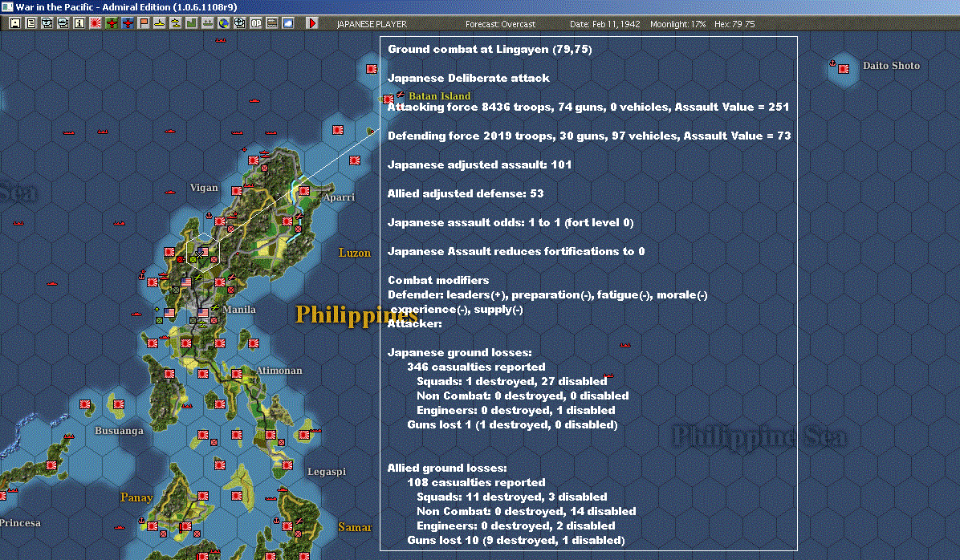Click 'Japanese adjusted assault: 101' line
This screenshot has width=960, height=560.
[479, 164]
